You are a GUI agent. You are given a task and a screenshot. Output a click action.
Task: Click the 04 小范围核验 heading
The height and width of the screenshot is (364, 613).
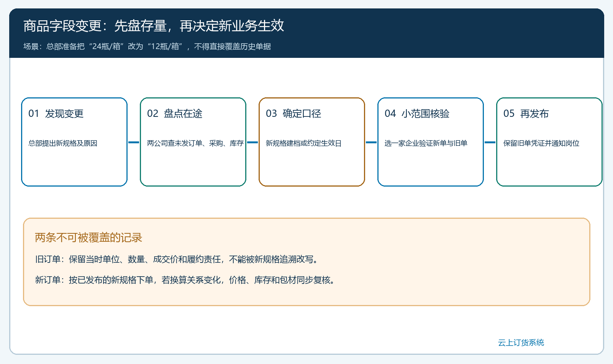click(x=417, y=113)
